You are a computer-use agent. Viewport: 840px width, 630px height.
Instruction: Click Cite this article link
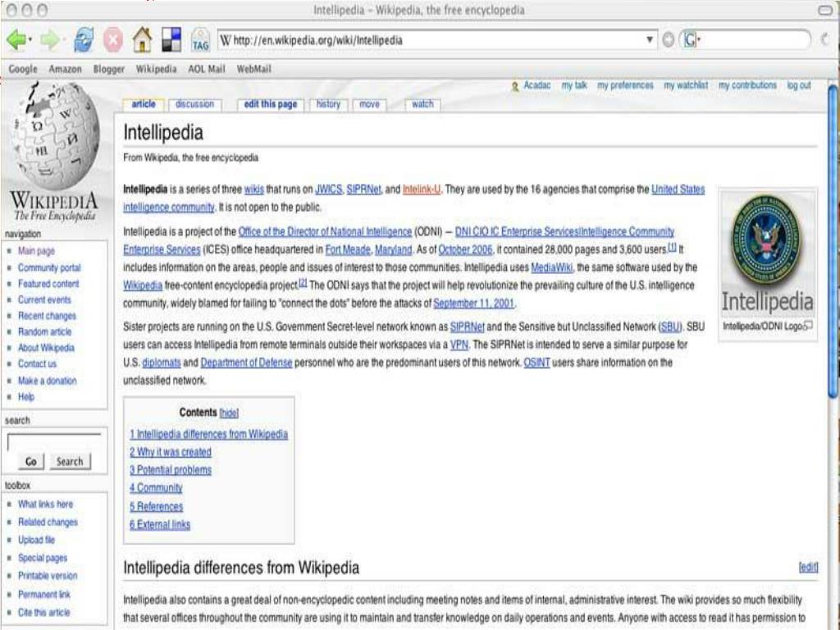click(44, 612)
